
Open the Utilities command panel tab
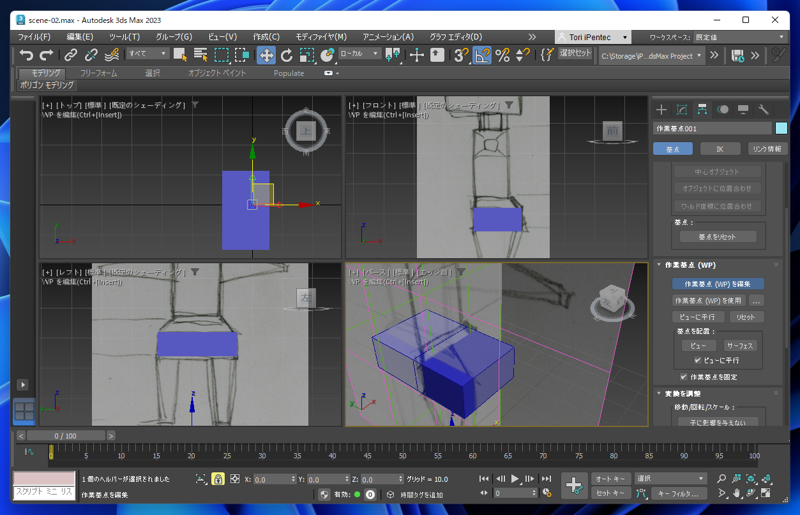pyautogui.click(x=763, y=109)
